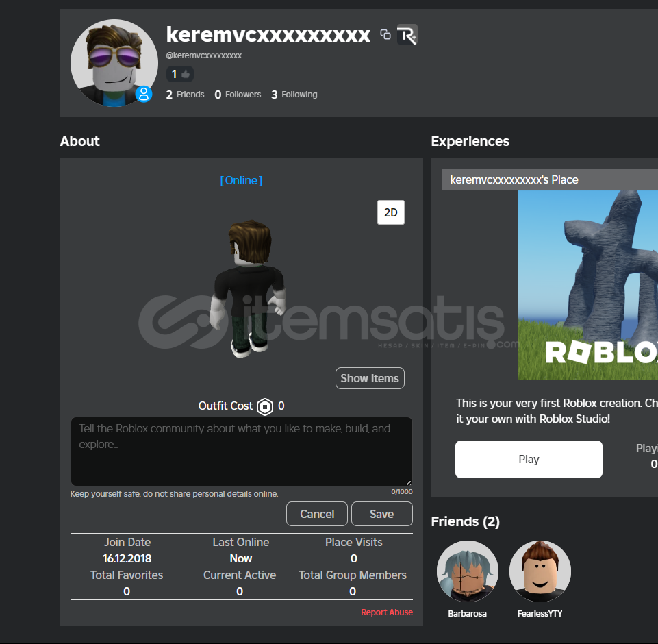
Task: Click the Show Items button
Action: [370, 378]
